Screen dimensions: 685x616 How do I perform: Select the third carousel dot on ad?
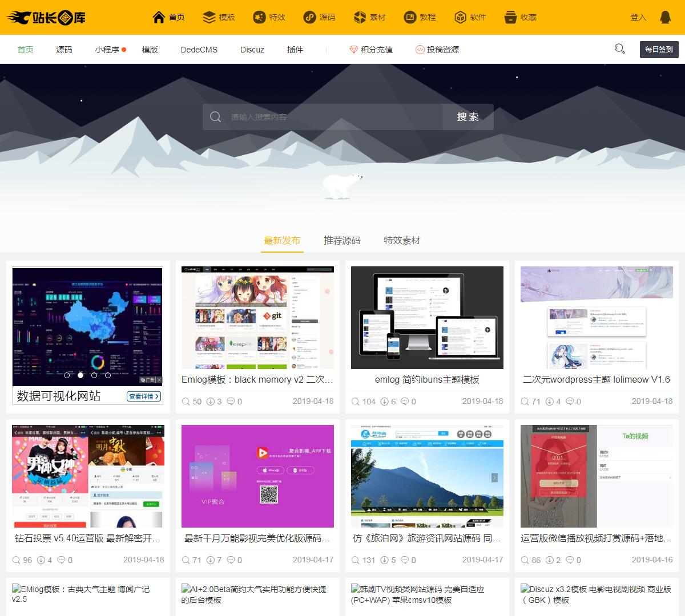point(94,375)
